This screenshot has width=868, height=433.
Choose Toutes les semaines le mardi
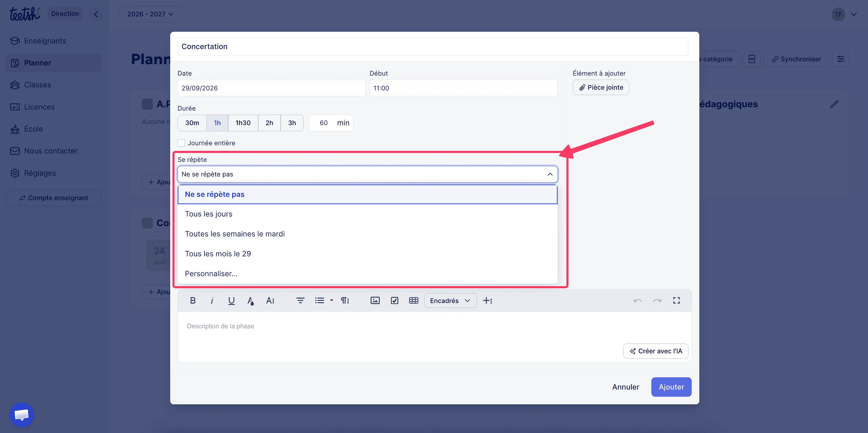tap(368, 234)
